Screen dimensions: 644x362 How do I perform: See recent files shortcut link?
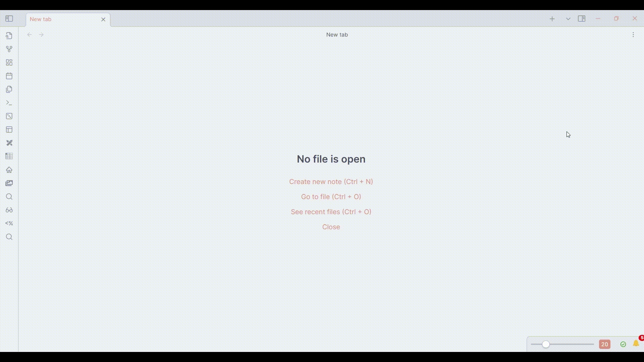(x=331, y=212)
